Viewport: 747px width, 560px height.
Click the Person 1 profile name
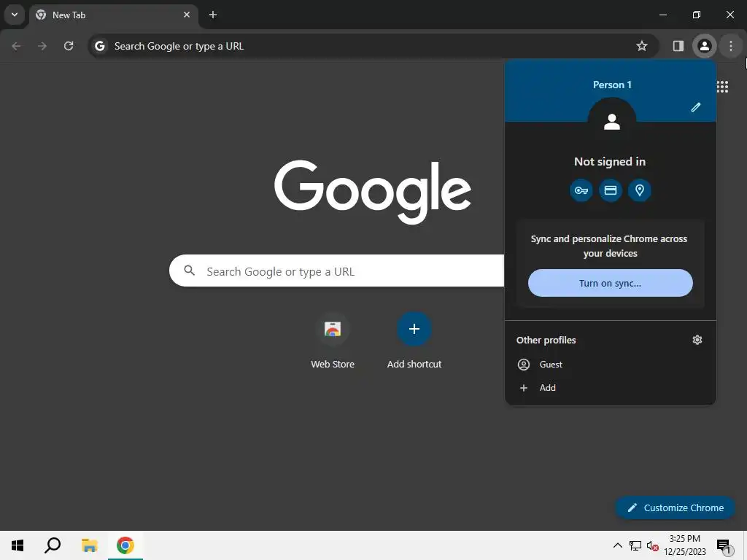[612, 85]
